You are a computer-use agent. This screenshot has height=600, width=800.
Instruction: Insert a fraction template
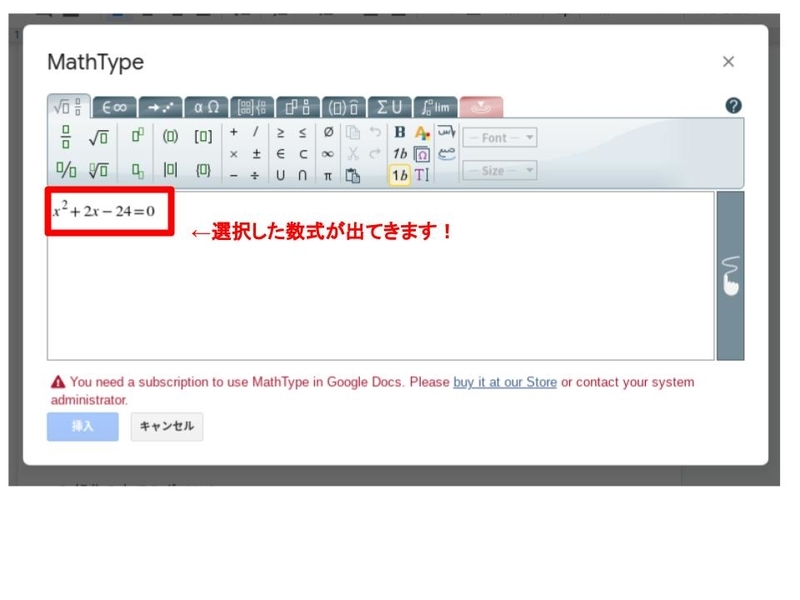[x=66, y=137]
